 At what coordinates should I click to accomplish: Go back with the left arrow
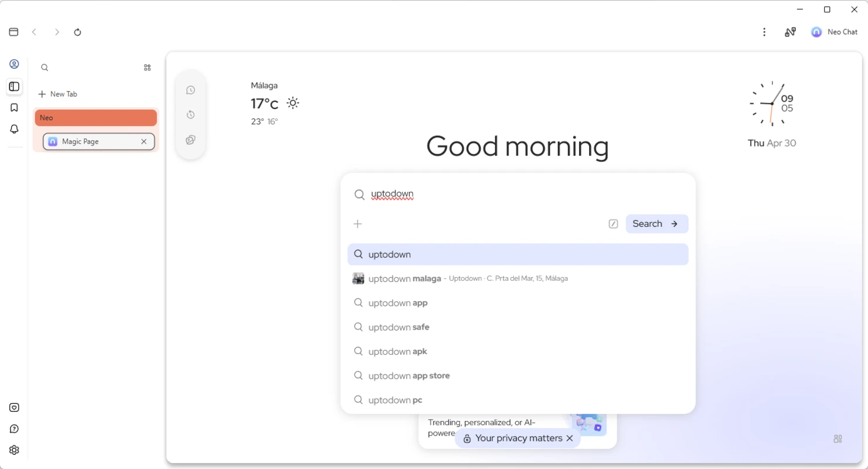(35, 32)
